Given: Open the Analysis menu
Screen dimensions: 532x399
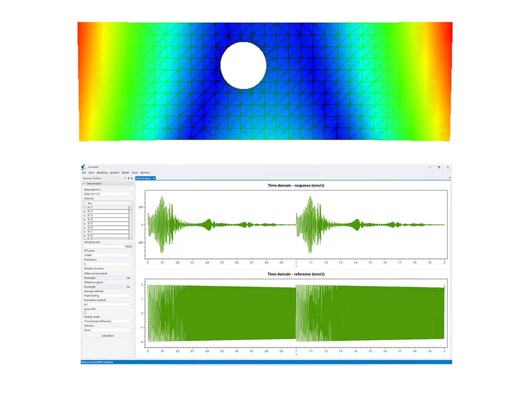Looking at the screenshot, I should point(115,173).
